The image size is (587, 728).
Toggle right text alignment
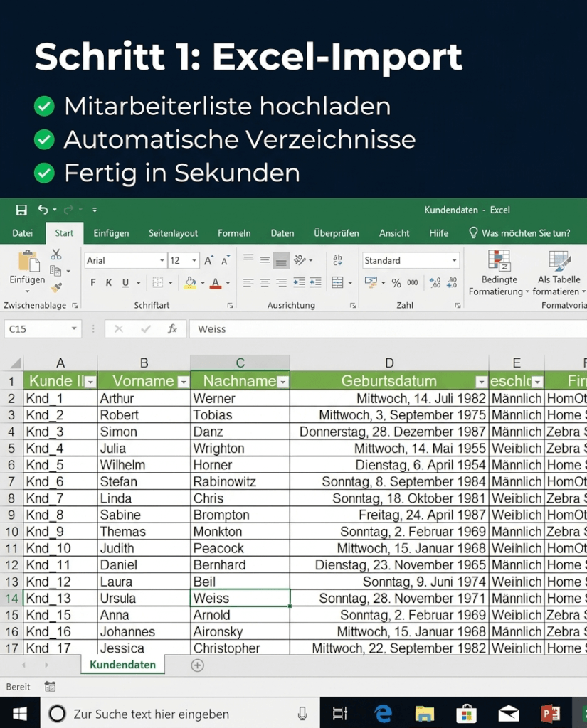tap(281, 282)
